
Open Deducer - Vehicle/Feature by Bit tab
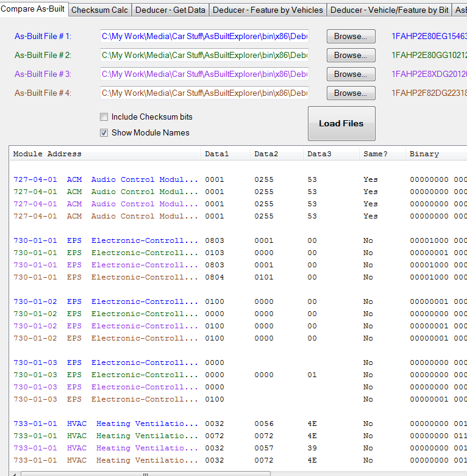tap(389, 10)
